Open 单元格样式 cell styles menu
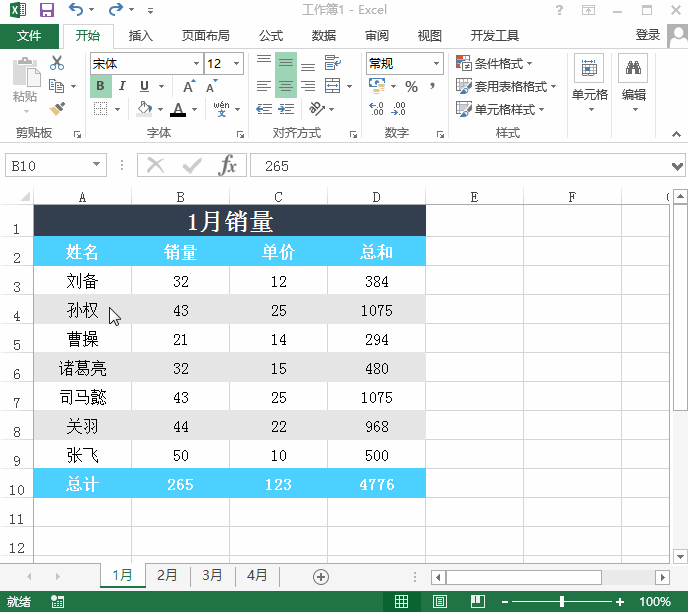This screenshot has height=612, width=688. (500, 109)
